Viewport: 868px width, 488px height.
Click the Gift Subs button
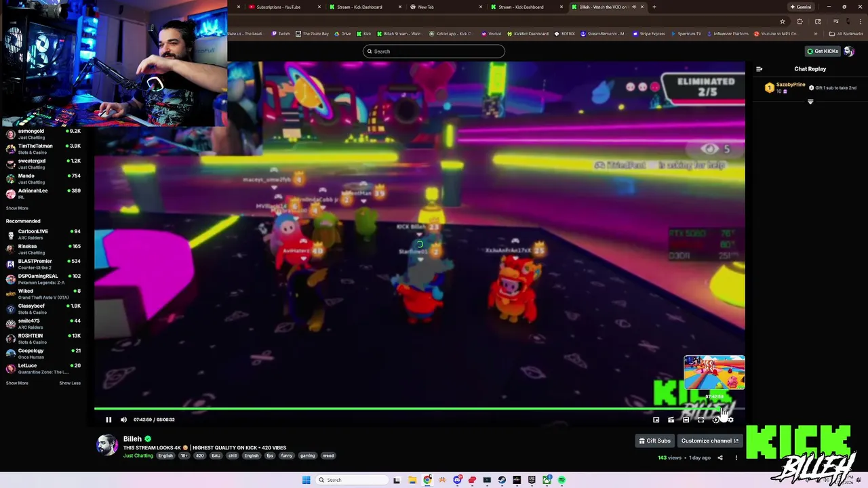coord(655,441)
